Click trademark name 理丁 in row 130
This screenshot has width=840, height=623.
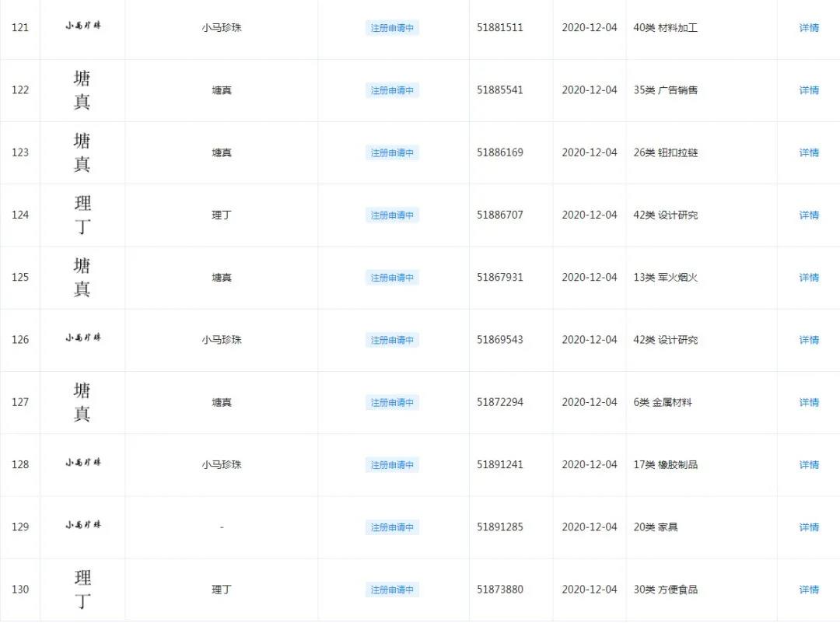222,590
